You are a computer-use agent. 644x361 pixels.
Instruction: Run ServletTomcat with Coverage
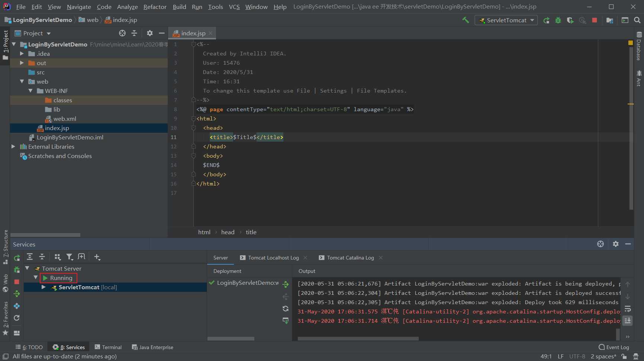pyautogui.click(x=570, y=20)
